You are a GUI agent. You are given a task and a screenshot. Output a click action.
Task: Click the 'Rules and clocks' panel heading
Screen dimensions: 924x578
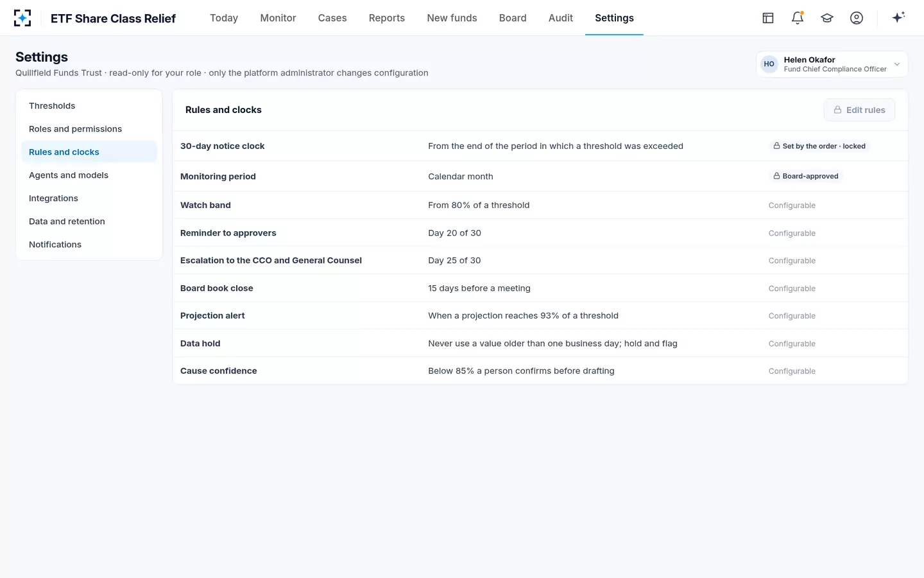(223, 110)
